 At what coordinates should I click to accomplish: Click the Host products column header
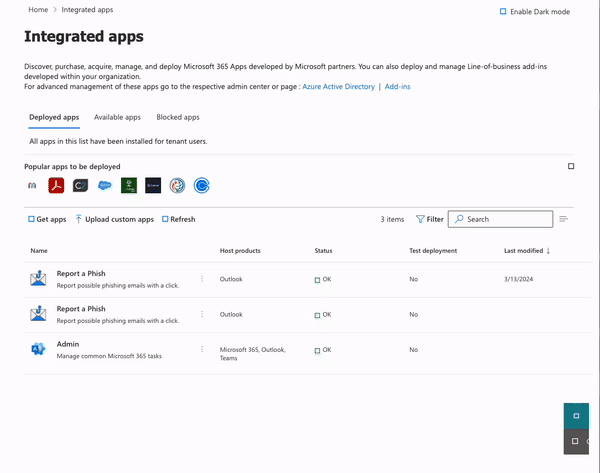[240, 251]
